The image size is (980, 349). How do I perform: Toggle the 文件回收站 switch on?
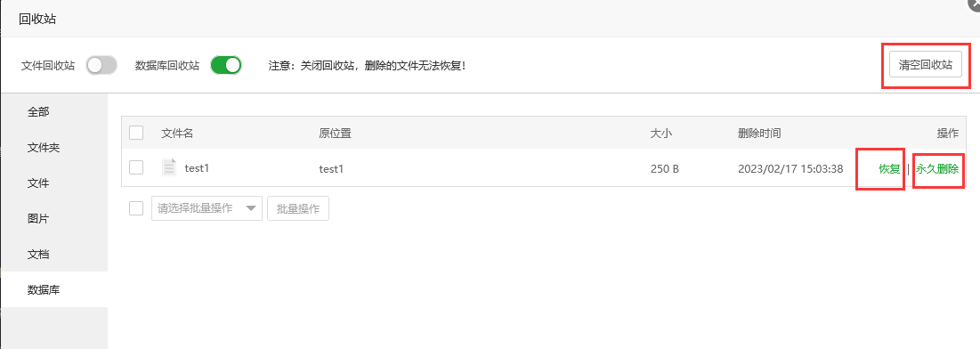[101, 65]
